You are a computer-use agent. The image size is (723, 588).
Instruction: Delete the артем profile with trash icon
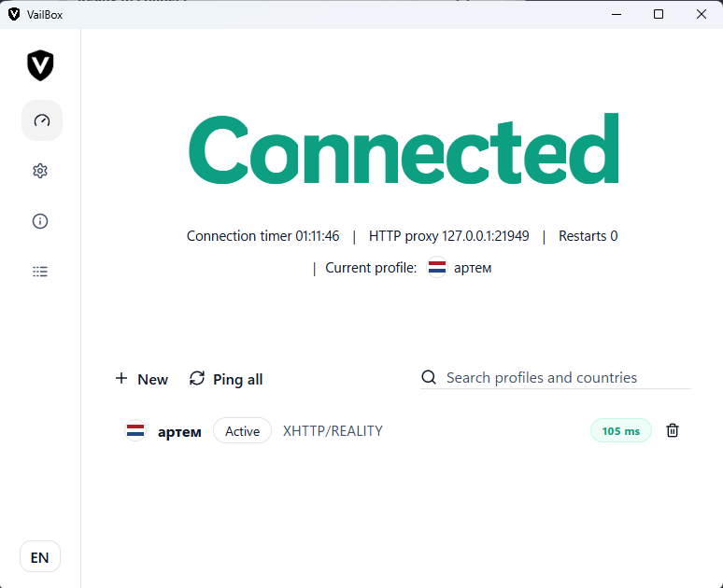pyautogui.click(x=673, y=430)
